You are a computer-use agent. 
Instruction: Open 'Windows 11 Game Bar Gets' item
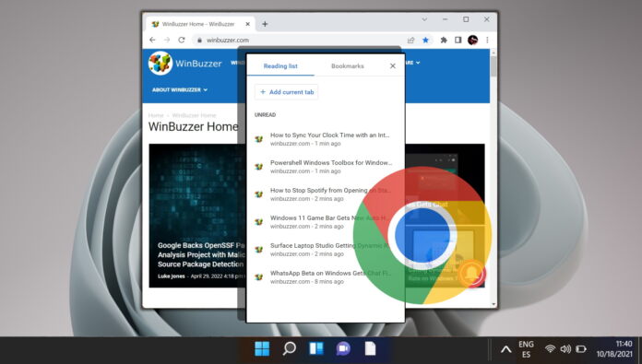(326, 222)
